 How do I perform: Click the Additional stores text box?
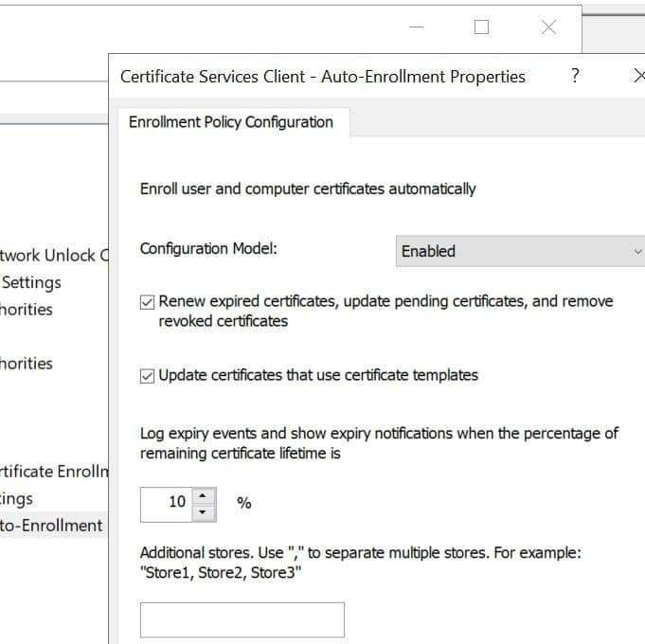(242, 619)
